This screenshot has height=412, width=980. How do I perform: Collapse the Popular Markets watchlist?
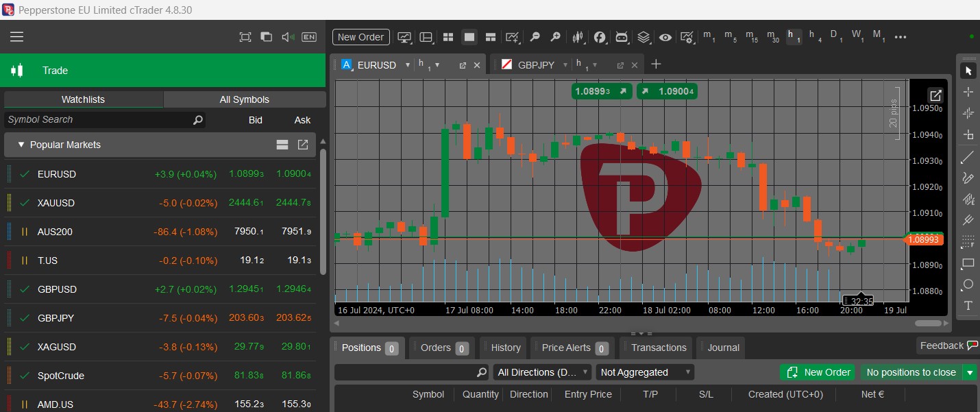pos(21,145)
